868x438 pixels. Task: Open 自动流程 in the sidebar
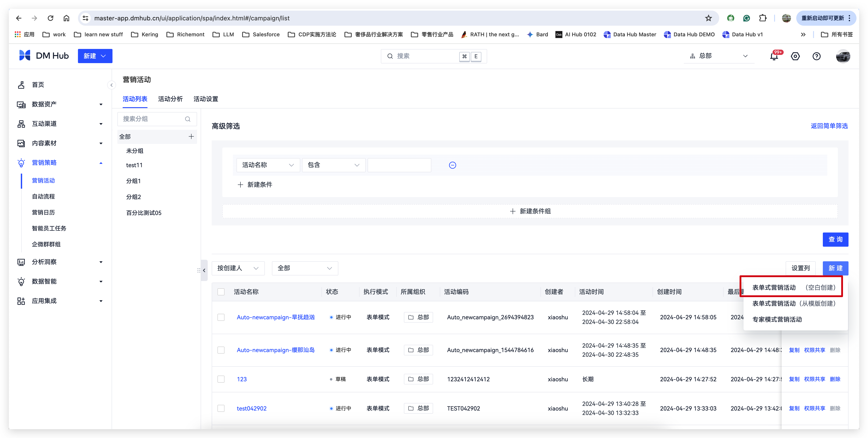[x=43, y=196]
